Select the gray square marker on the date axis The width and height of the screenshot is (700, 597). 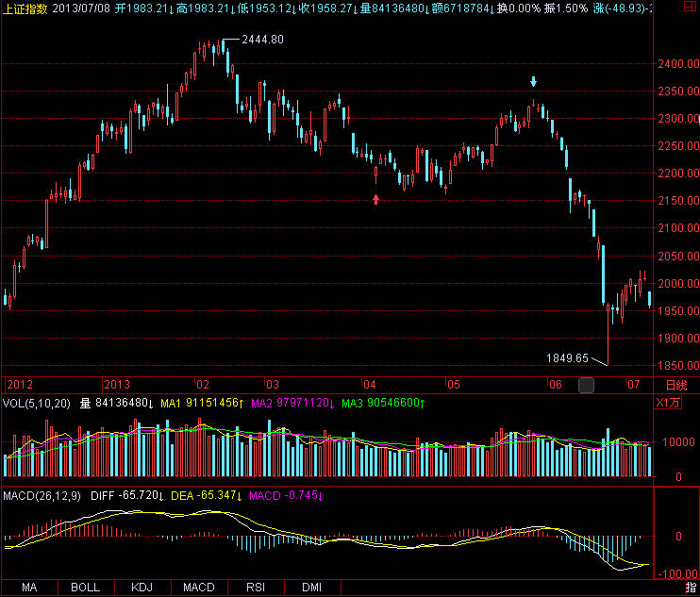tap(586, 385)
